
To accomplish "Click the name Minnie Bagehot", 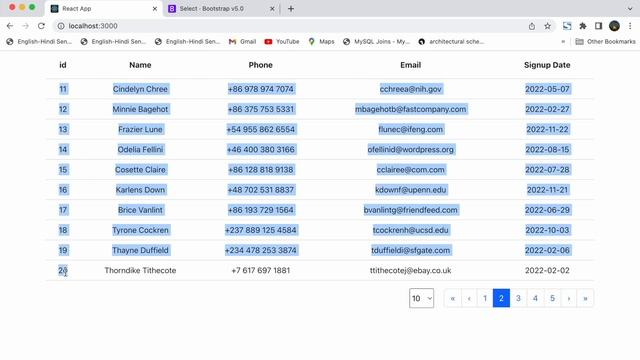I will (140, 109).
